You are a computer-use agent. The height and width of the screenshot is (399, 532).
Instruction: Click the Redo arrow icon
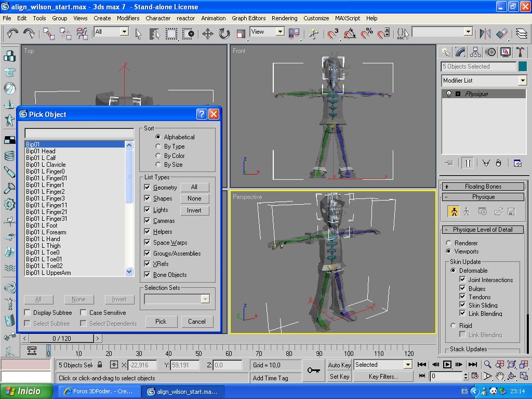tap(29, 33)
